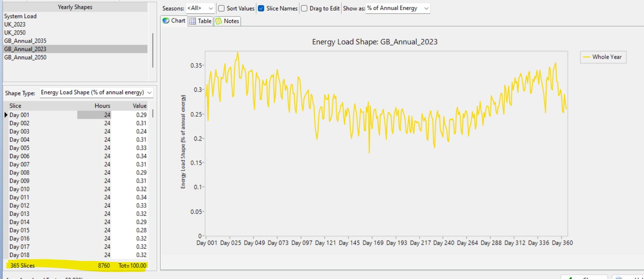644x279 pixels.
Task: Click the 0.35 y-axis label
Action: pos(196,65)
